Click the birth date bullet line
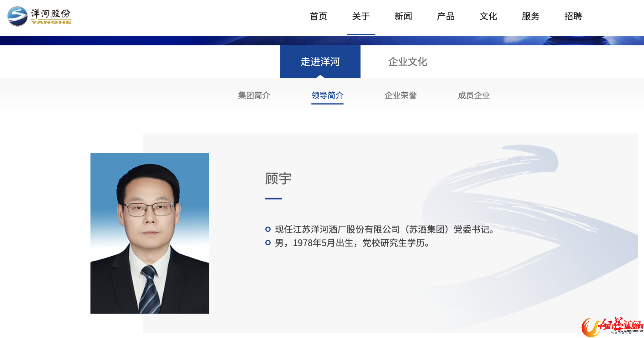 (x=352, y=243)
